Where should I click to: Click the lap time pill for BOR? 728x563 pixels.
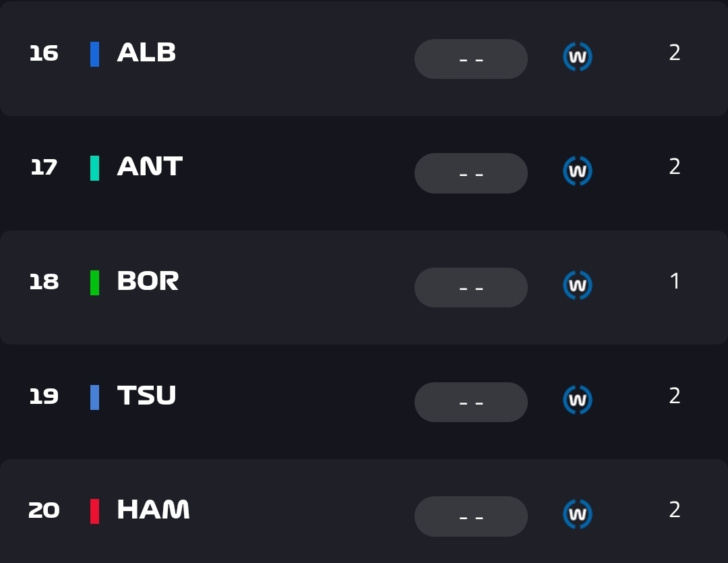(x=471, y=287)
